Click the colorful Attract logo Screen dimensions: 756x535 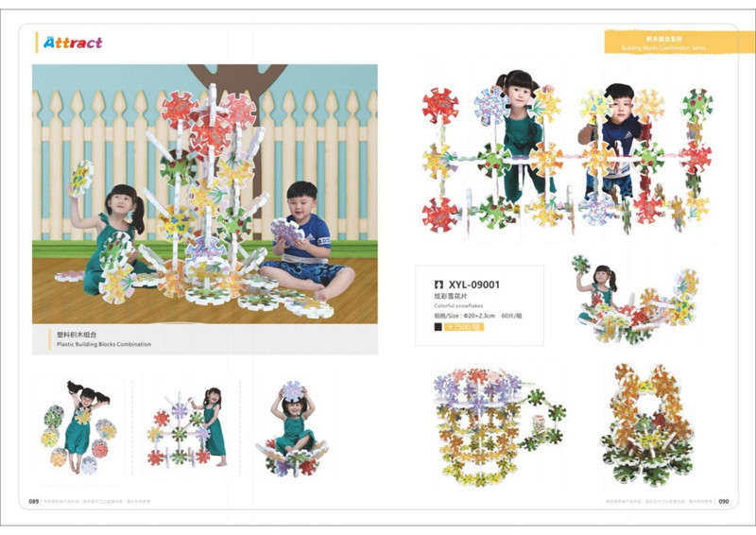tap(73, 43)
